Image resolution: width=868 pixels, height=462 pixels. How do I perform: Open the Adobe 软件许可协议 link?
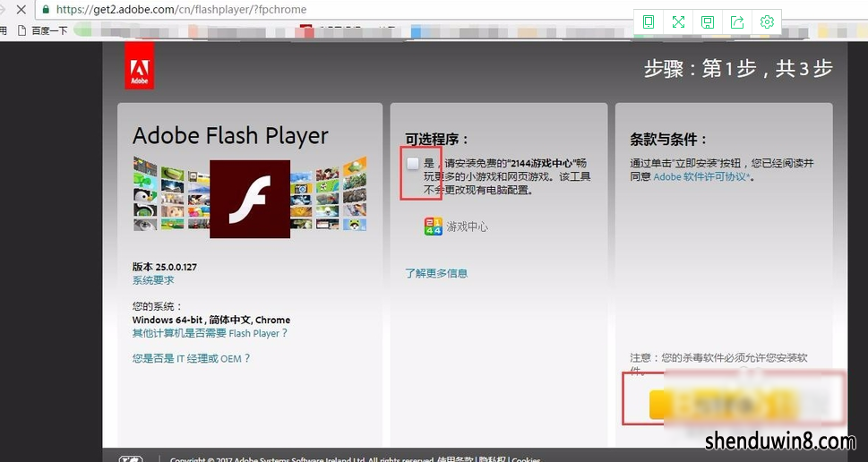[702, 177]
